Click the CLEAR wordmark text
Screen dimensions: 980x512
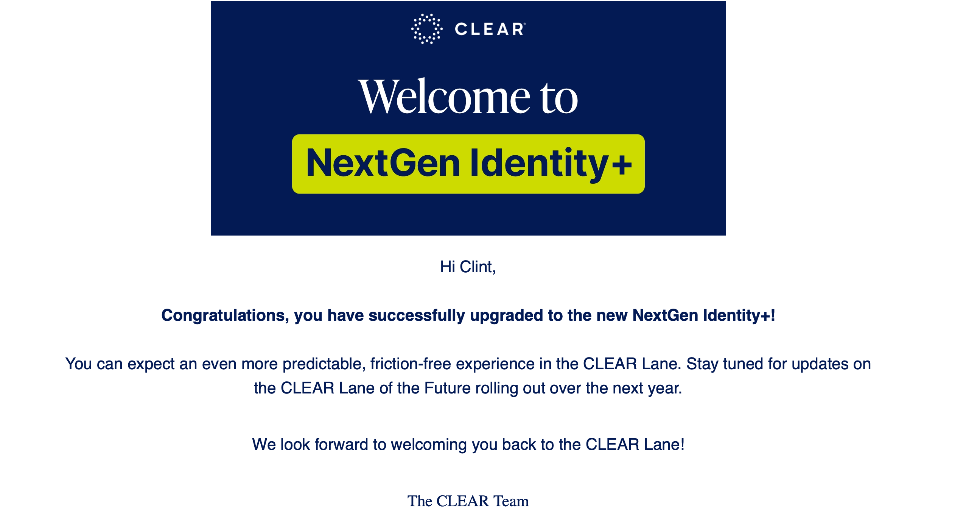[489, 29]
